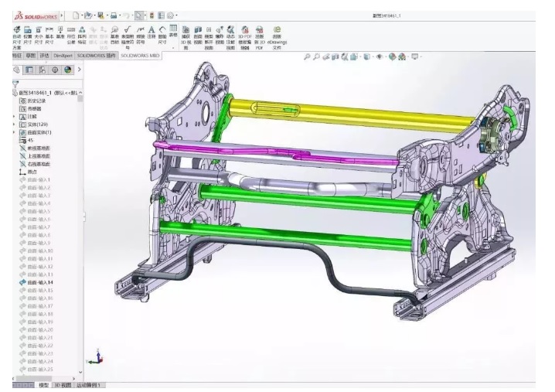The height and width of the screenshot is (392, 555).
Task: Open the DisplayManager color ball tab
Action: click(x=67, y=70)
